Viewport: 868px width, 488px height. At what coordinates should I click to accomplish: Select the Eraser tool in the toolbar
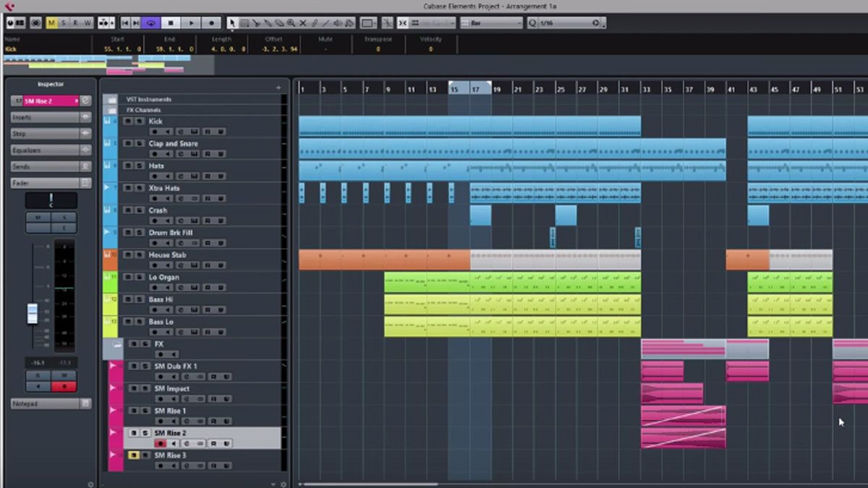coord(279,22)
